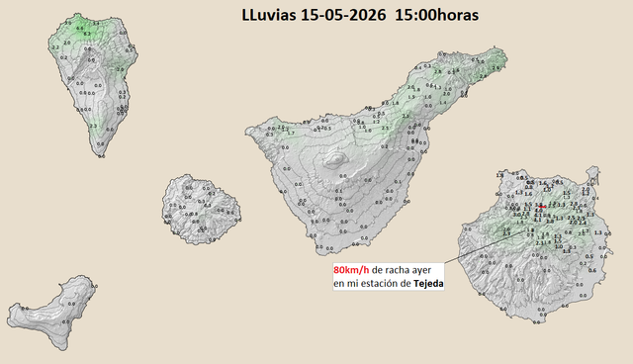This screenshot has height=364, width=633.
Task: Click the El Hierro island map
Action: pos(51,313)
